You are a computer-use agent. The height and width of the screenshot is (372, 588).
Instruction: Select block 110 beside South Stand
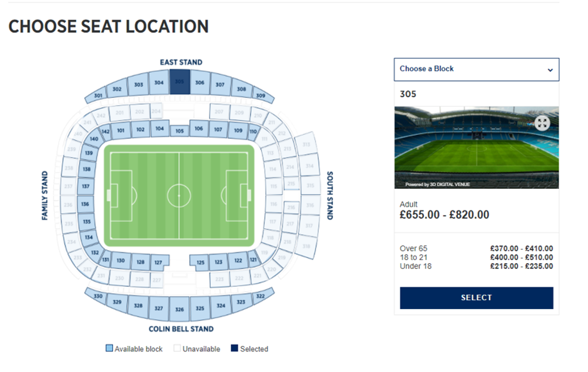pyautogui.click(x=253, y=131)
